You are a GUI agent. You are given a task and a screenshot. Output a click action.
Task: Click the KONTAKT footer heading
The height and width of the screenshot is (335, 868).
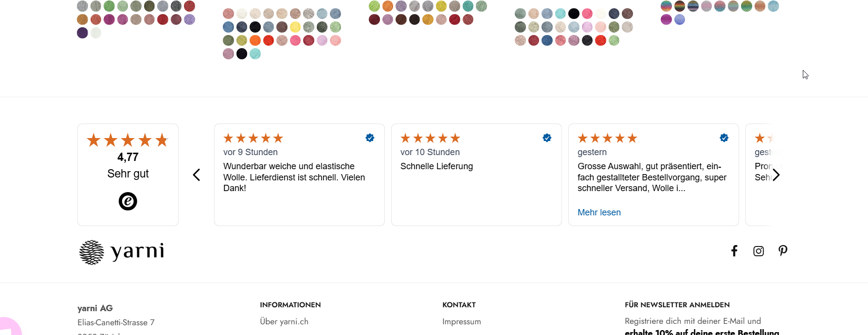tap(459, 305)
